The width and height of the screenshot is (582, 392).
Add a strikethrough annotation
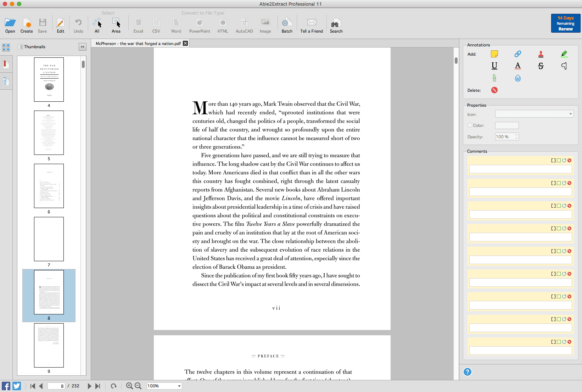541,66
